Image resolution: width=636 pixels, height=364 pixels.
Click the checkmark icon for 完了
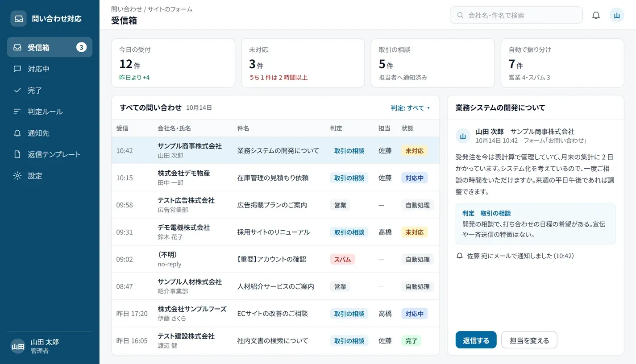[17, 90]
